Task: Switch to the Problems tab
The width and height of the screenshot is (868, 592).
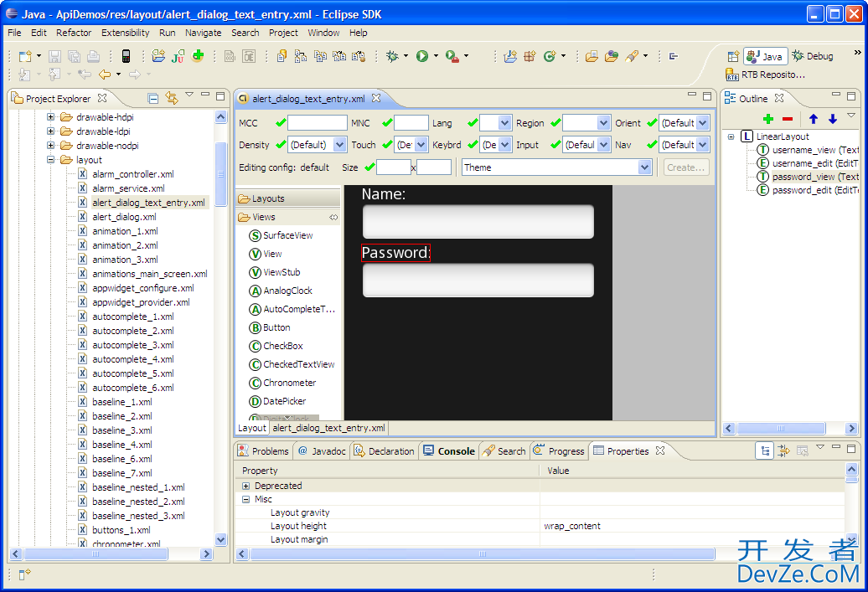Action: [x=263, y=451]
